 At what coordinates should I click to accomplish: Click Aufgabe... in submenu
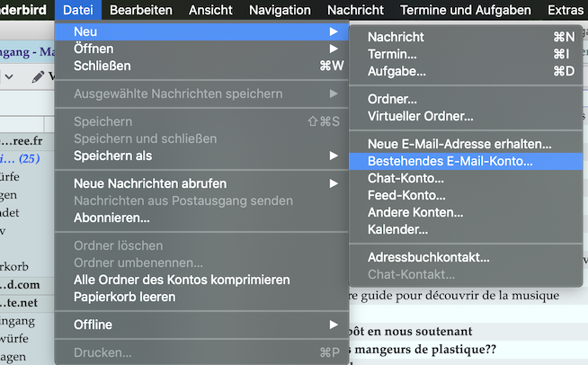click(396, 71)
